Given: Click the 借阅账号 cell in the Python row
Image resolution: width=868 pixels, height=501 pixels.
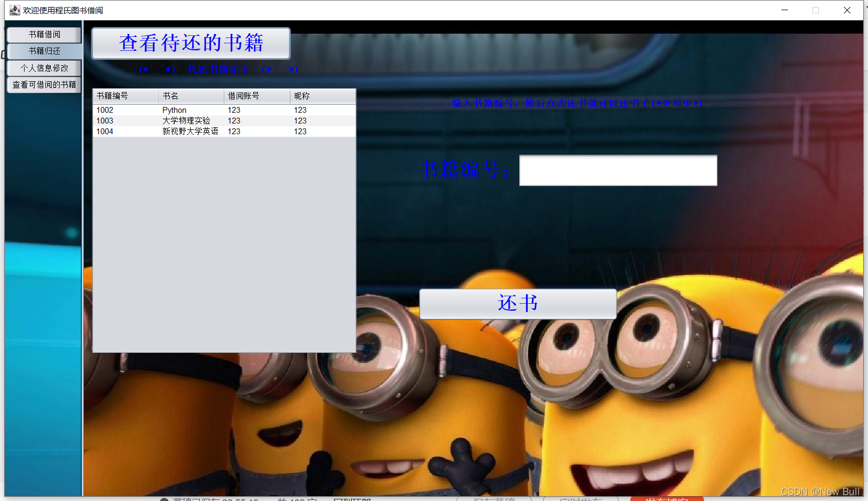Looking at the screenshot, I should (x=257, y=110).
